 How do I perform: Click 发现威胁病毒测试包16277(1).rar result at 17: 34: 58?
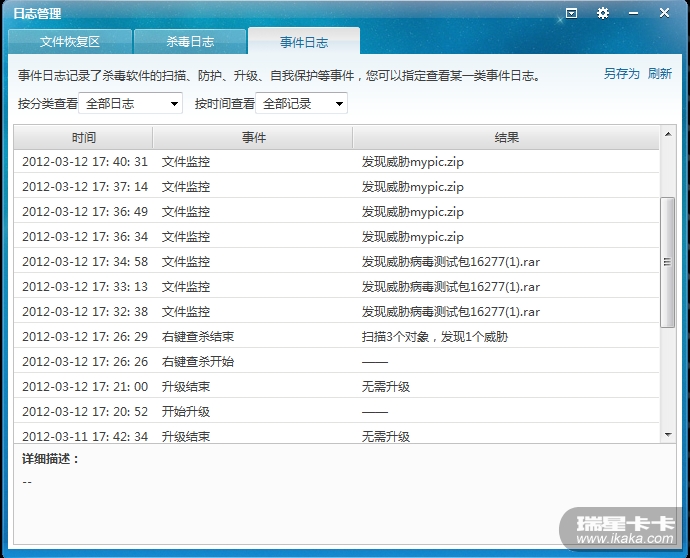pos(451,262)
